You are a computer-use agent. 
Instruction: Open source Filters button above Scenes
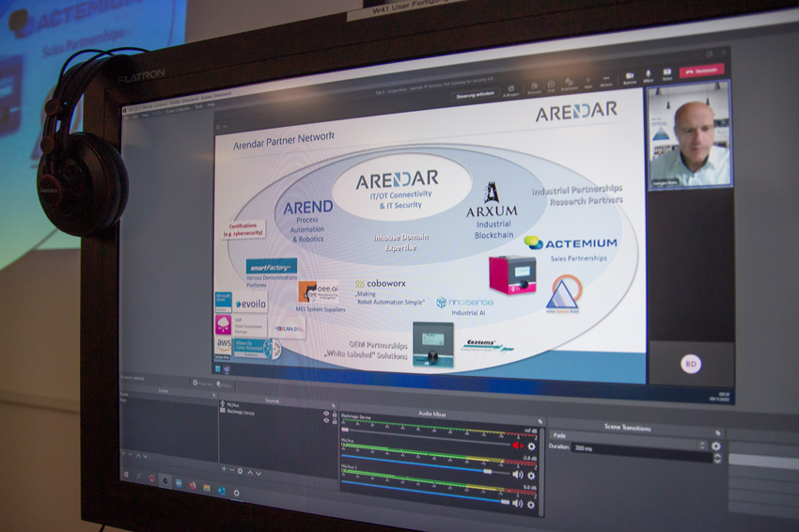pyautogui.click(x=225, y=384)
